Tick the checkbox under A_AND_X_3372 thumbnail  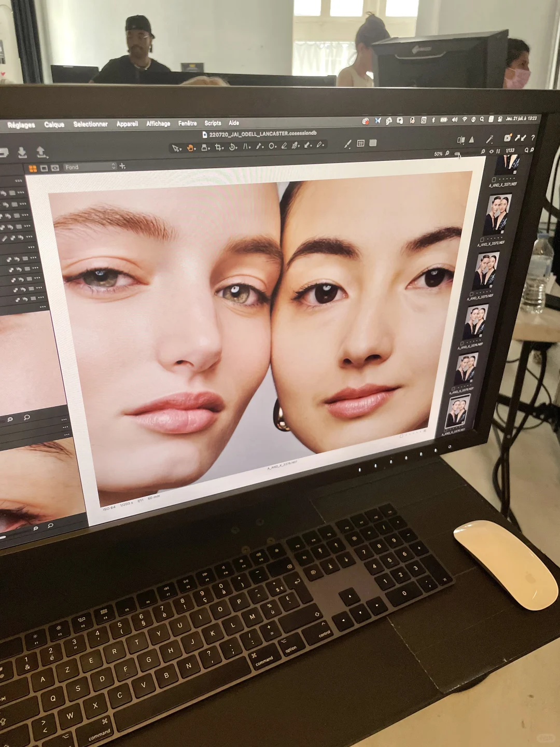[x=482, y=240]
